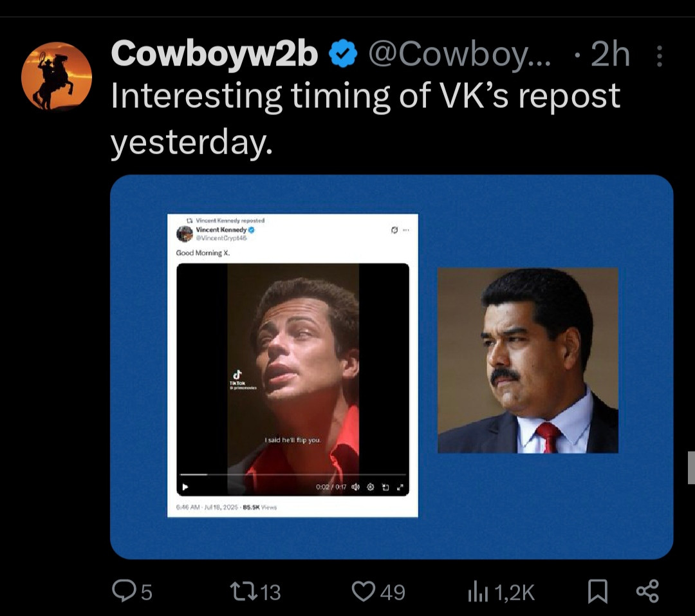
Task: Click the embedded video's progress bar
Action: 293,475
